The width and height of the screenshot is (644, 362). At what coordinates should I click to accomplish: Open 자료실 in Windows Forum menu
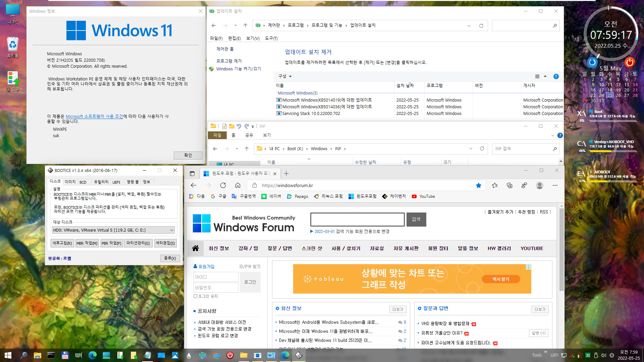[377, 248]
